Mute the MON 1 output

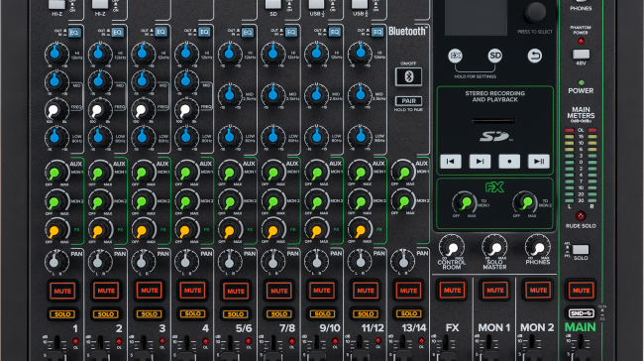pyautogui.click(x=495, y=291)
